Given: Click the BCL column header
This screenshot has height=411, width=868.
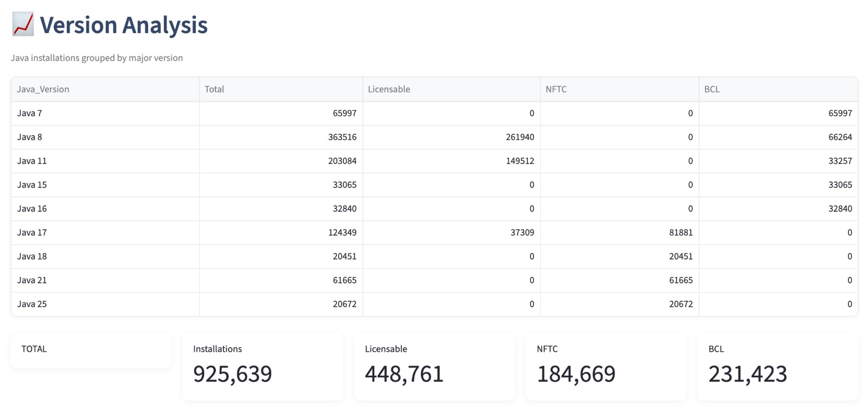Looking at the screenshot, I should click(x=778, y=89).
